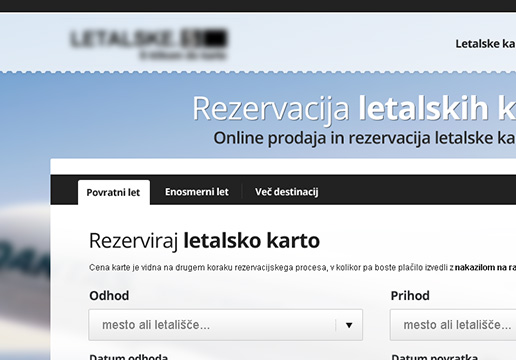Switch to the Več destinacij tab

tap(287, 192)
